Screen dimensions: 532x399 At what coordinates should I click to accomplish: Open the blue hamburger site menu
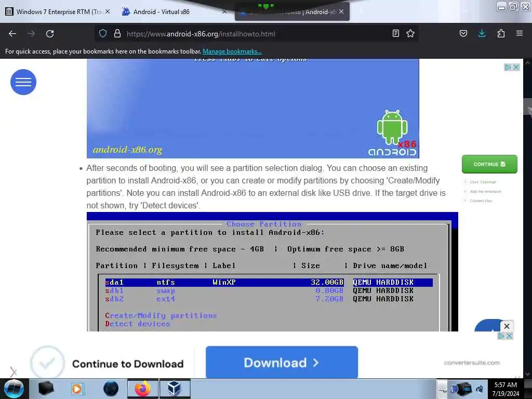[23, 82]
